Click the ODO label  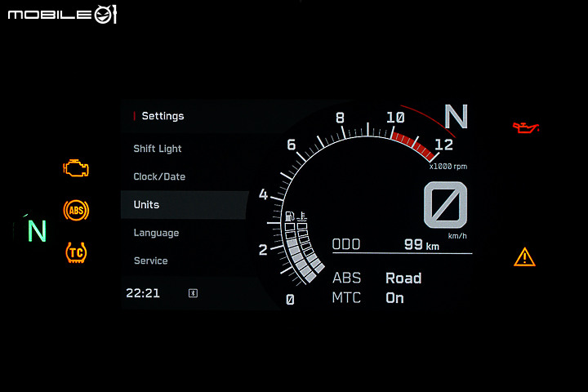click(346, 244)
